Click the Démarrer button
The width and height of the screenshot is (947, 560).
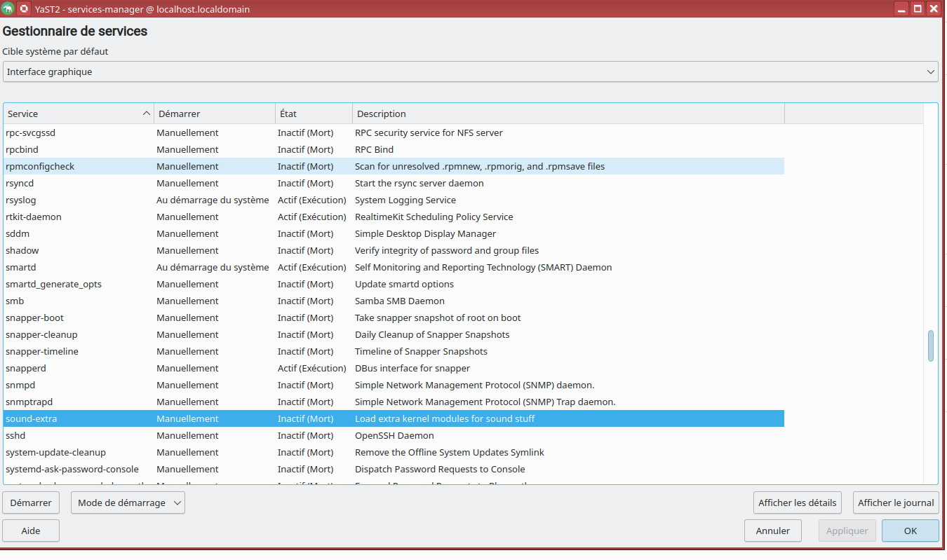[31, 503]
